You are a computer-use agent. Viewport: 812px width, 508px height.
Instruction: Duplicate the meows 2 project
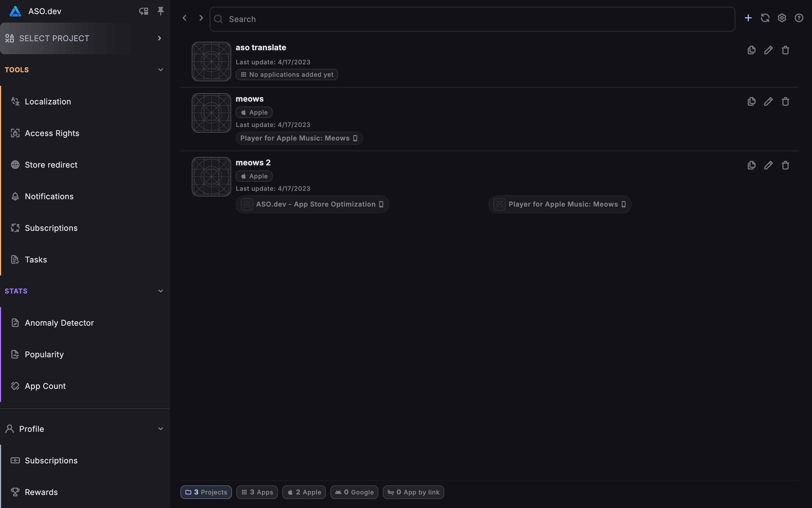752,165
